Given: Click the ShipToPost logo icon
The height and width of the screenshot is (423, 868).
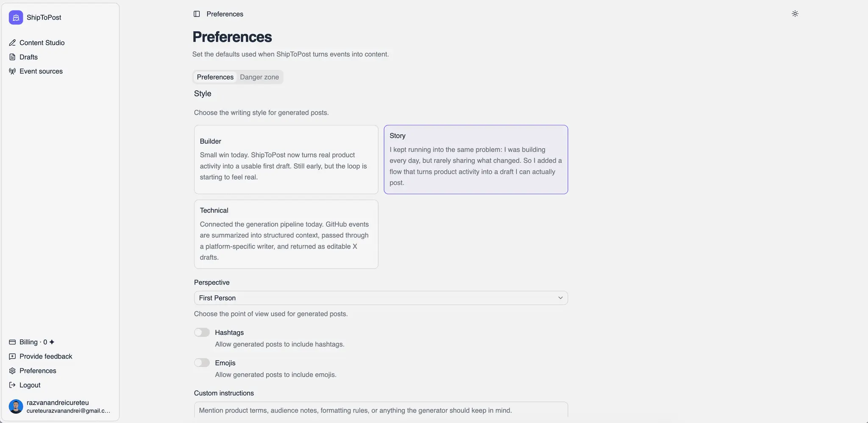Looking at the screenshot, I should click(x=16, y=17).
